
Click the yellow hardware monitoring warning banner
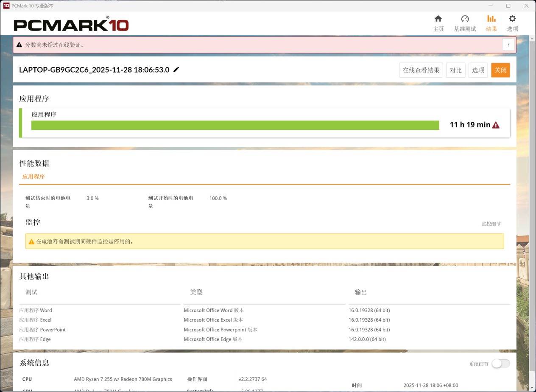(x=264, y=241)
